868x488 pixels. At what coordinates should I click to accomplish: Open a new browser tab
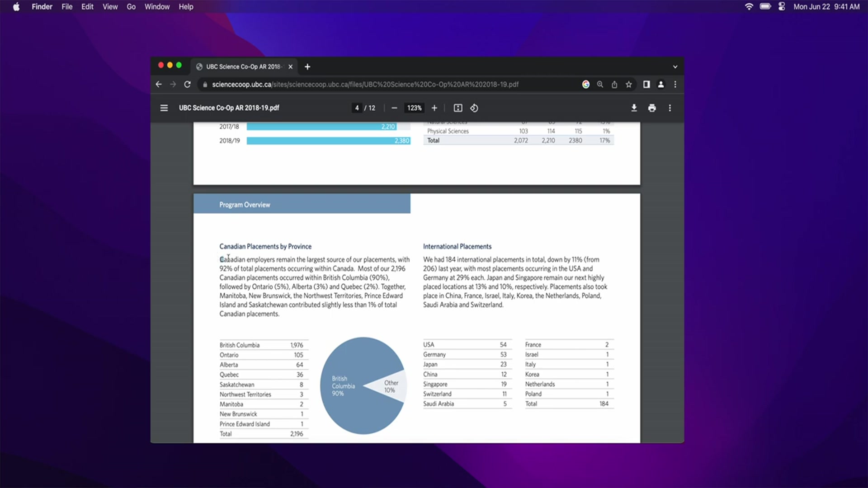pyautogui.click(x=307, y=67)
